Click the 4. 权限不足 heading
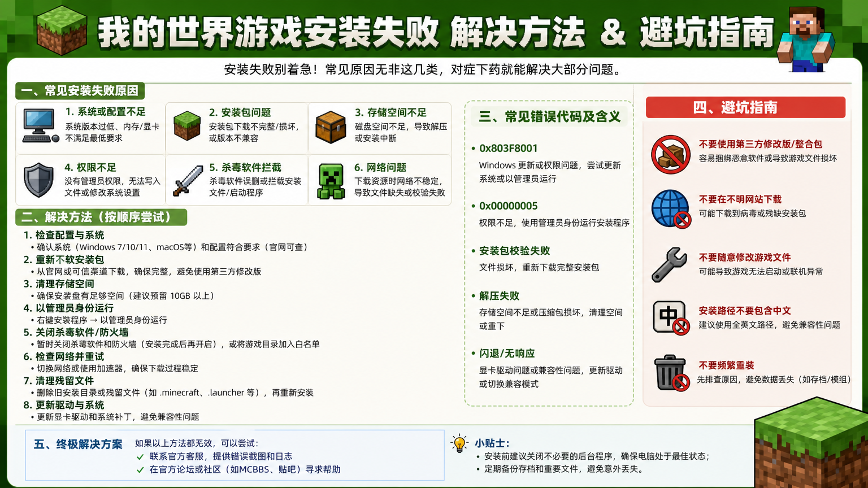Image resolution: width=868 pixels, height=488 pixels. click(90, 167)
